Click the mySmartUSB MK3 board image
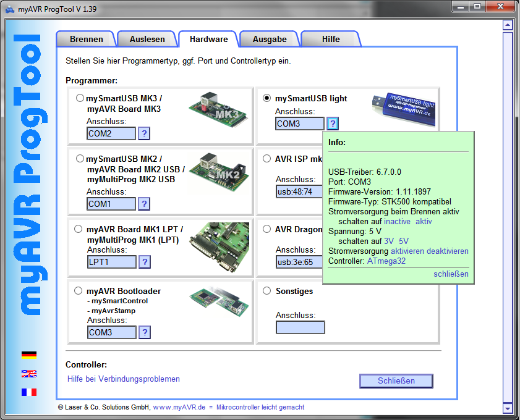The image size is (520, 420). [218, 110]
